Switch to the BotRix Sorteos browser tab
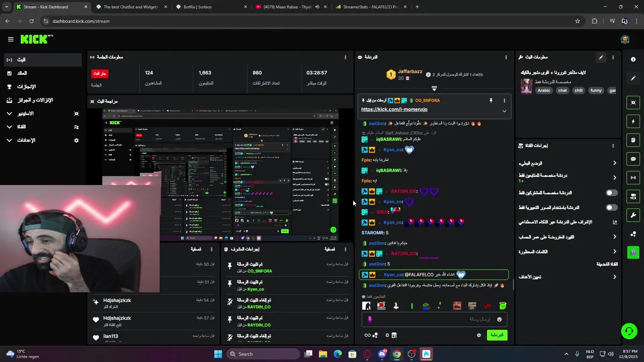Screen dimensions: 644x362 coord(211,7)
